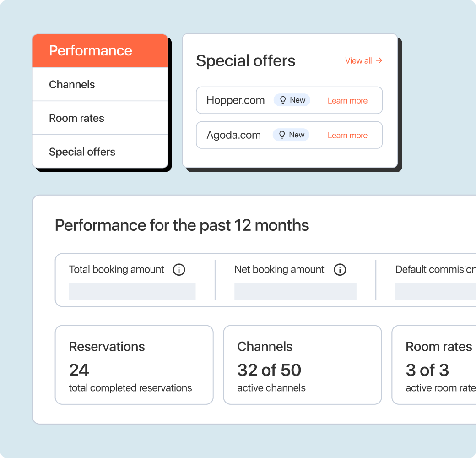Click info icon beside Net booking amount
476x458 pixels.
point(340,270)
